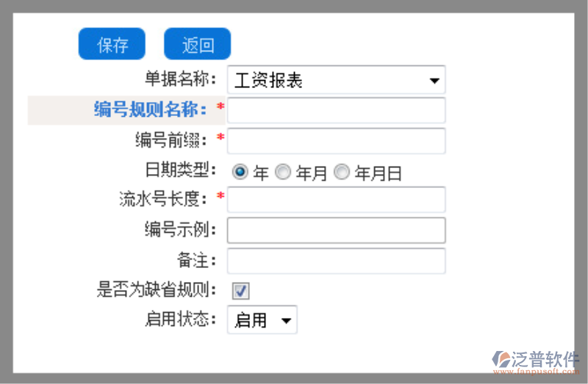Choose the 年月日 date type option
This screenshot has height=384, width=588.
[342, 172]
